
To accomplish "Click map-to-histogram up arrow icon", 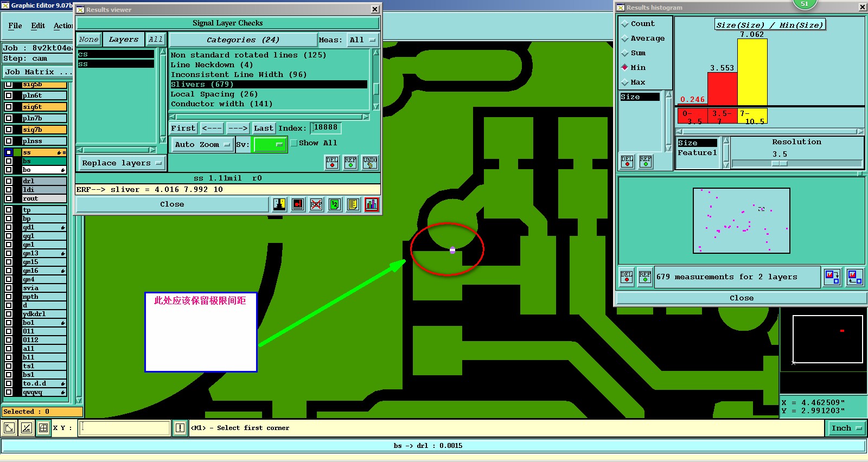I will (x=855, y=277).
